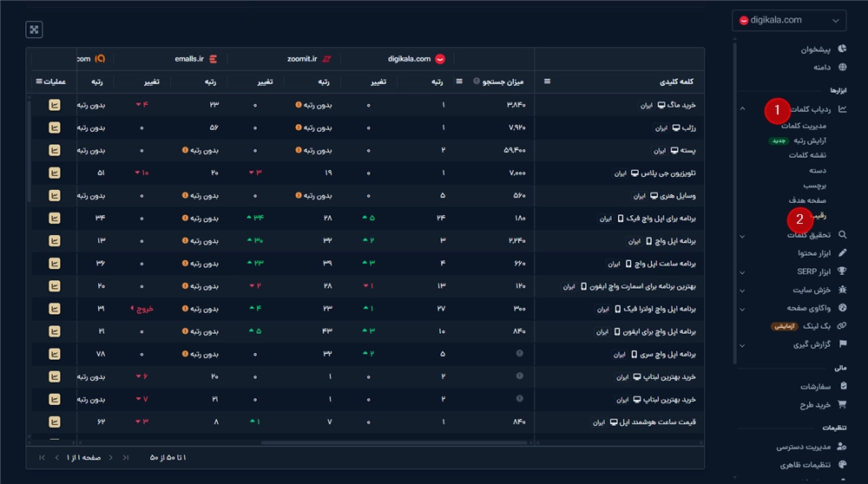868x484 pixels.
Task: Open column menu beside کلمه کلیدی header
Action: click(x=547, y=82)
